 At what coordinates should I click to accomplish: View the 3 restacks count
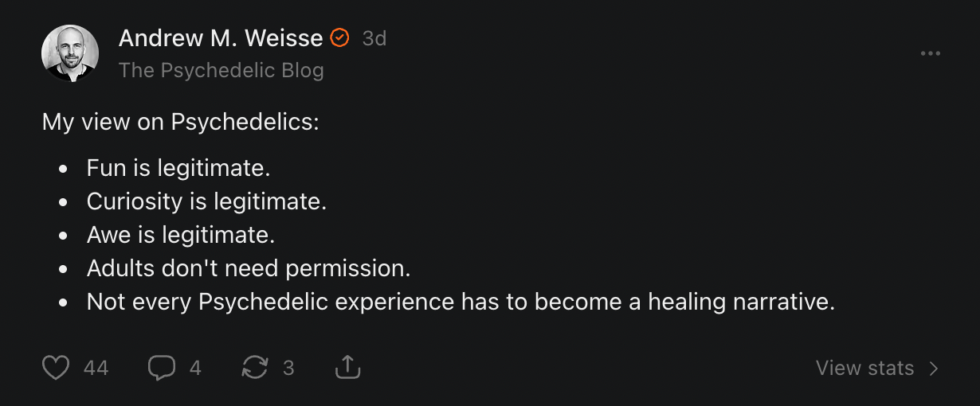point(288,368)
